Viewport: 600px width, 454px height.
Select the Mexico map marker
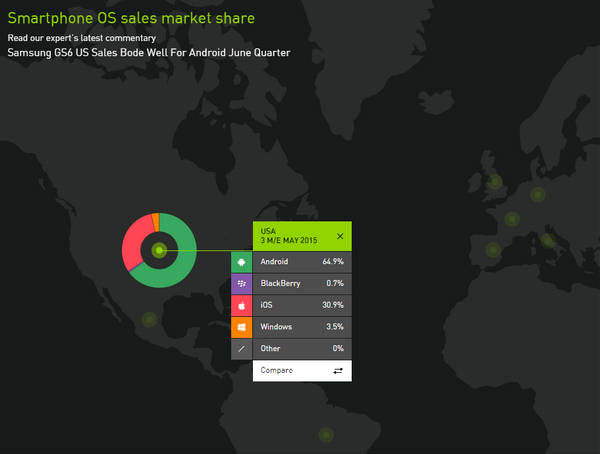pyautogui.click(x=150, y=319)
